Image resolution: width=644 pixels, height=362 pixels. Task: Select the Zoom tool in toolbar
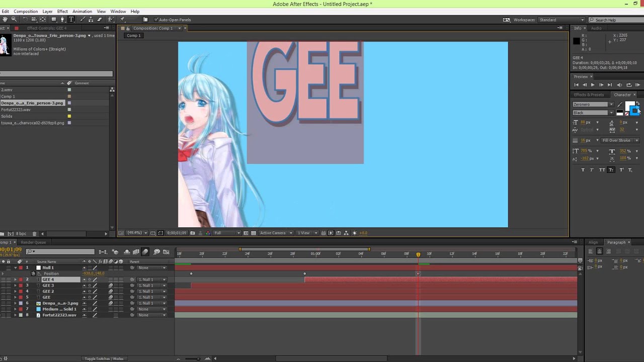[14, 20]
